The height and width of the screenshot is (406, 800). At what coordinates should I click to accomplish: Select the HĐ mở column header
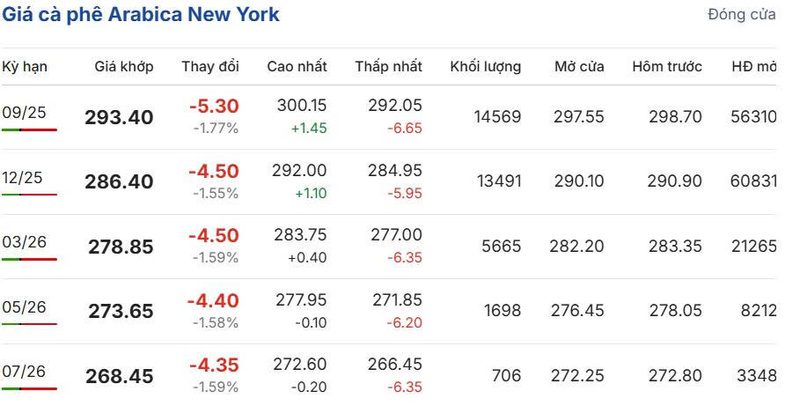coord(754,67)
